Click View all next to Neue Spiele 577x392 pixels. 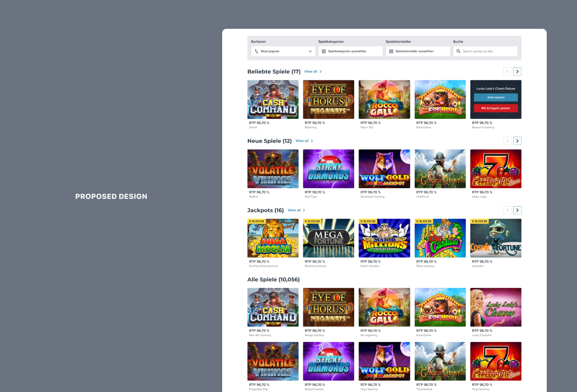coord(304,141)
